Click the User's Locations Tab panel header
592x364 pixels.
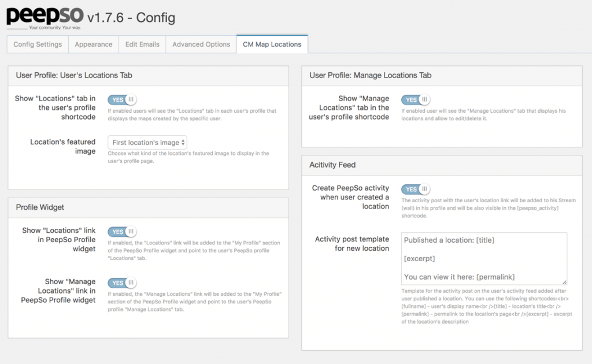coord(75,75)
